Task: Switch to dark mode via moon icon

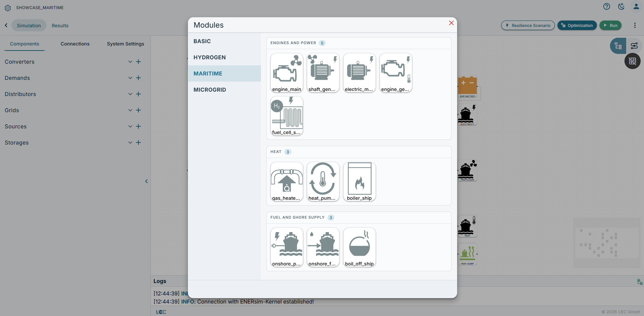Action: click(x=621, y=6)
